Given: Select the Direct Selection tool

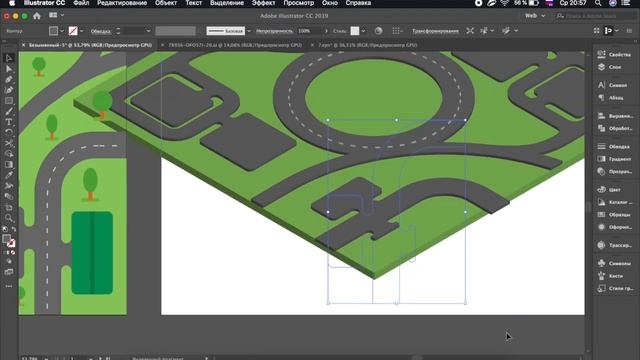Looking at the screenshot, I should 9,69.
